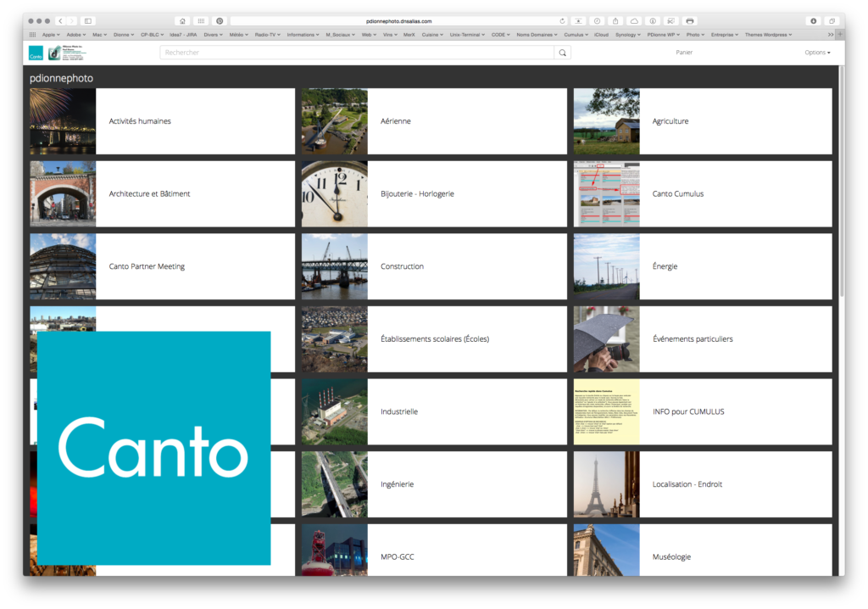Screen dimensions: 868x609
Task: Select the Canto Cumulus category label
Action: click(677, 194)
